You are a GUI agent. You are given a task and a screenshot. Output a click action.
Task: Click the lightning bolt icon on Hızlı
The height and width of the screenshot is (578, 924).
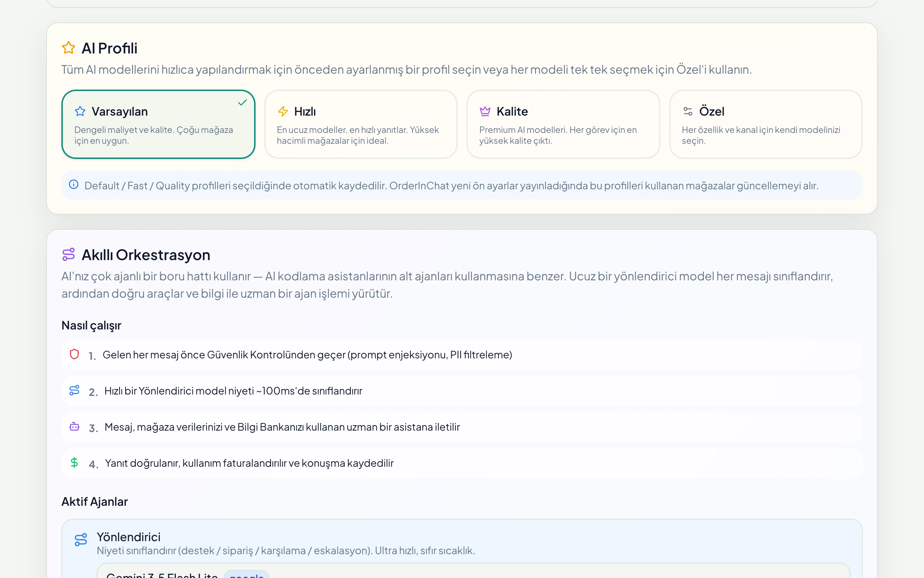283,111
